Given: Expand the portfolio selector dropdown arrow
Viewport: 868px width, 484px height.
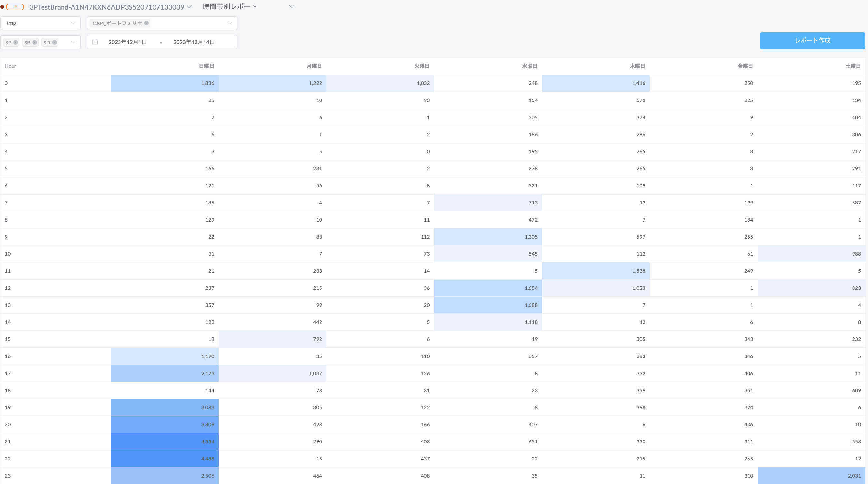Looking at the screenshot, I should click(230, 23).
